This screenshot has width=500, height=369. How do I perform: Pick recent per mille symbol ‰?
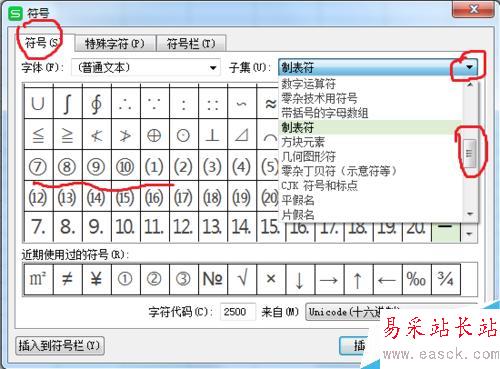(x=416, y=279)
